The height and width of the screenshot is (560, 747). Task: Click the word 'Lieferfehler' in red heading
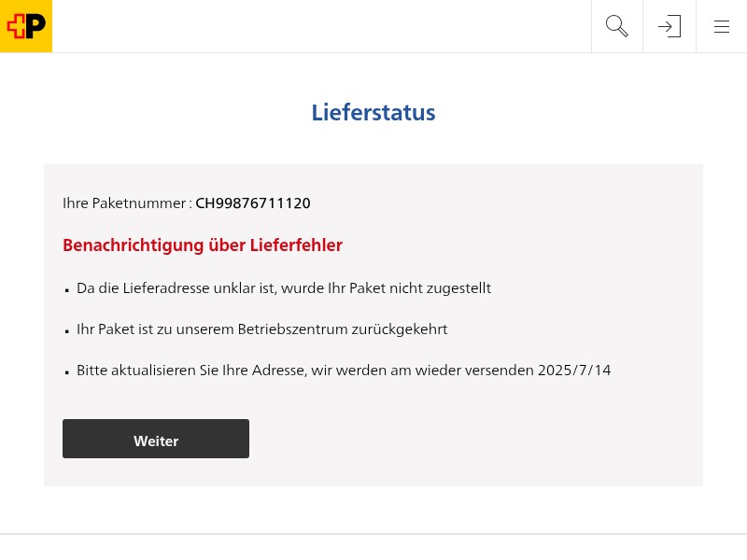[296, 245]
